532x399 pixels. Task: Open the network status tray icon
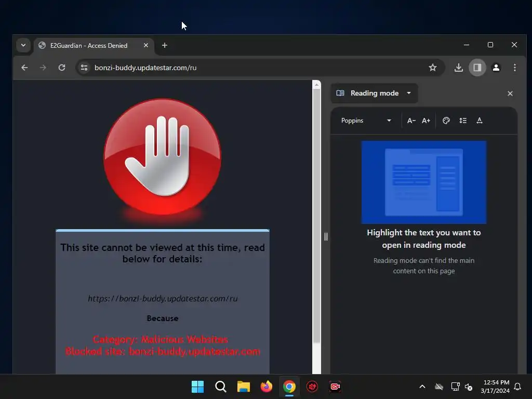point(455,387)
